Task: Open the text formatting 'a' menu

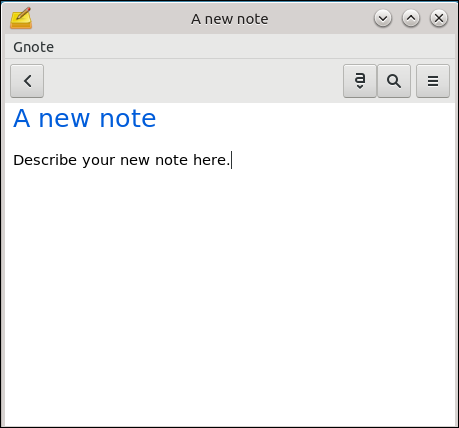Action: [x=360, y=81]
